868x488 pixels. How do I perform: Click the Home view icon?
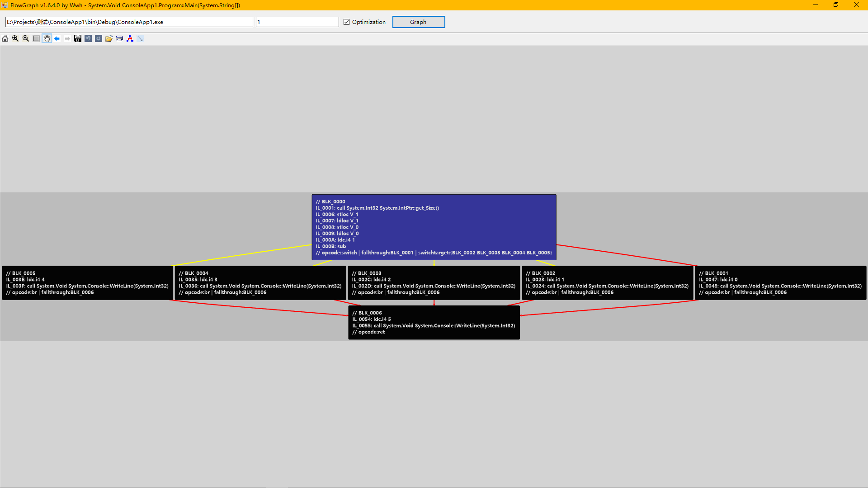point(5,39)
